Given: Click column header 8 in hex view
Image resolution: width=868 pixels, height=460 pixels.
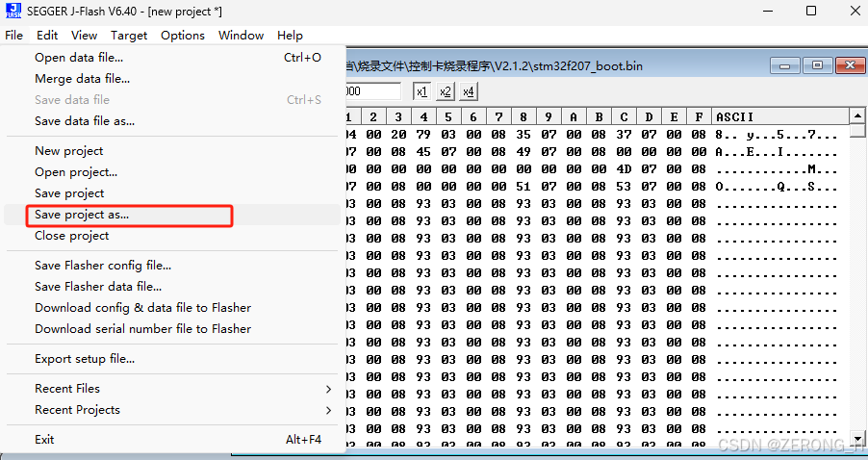Looking at the screenshot, I should 523,116.
